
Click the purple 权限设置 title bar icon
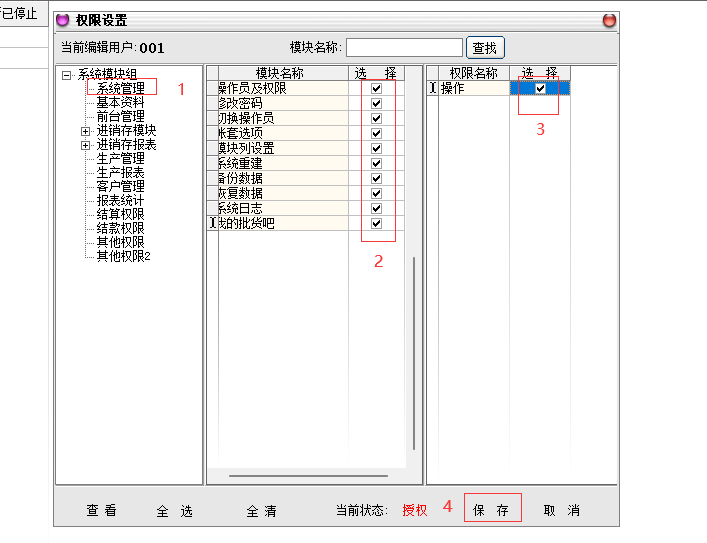(63, 20)
